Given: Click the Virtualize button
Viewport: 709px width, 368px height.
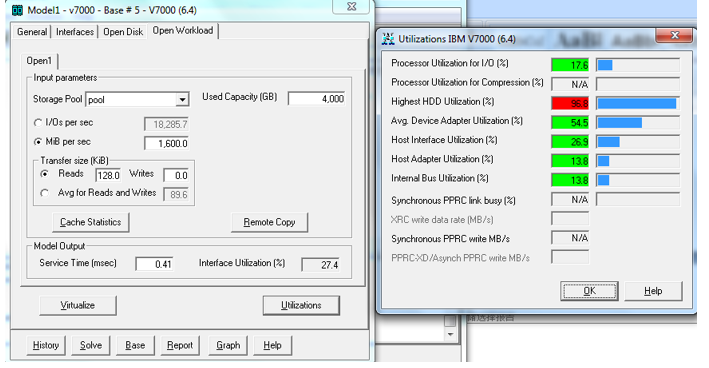Looking at the screenshot, I should pos(78,306).
